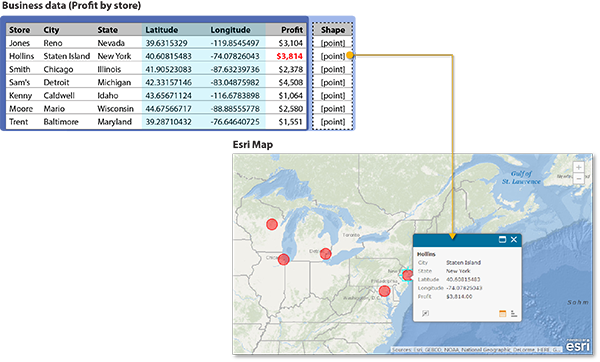
Task: Maximize the Hollins popup window
Action: [x=502, y=240]
